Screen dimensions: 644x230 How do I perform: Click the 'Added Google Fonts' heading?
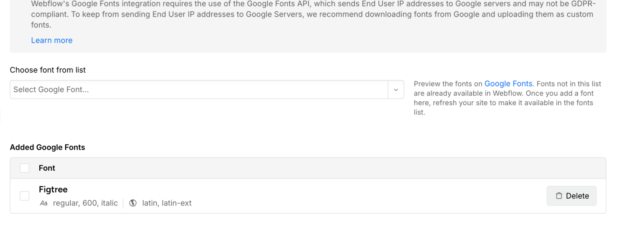(47, 147)
